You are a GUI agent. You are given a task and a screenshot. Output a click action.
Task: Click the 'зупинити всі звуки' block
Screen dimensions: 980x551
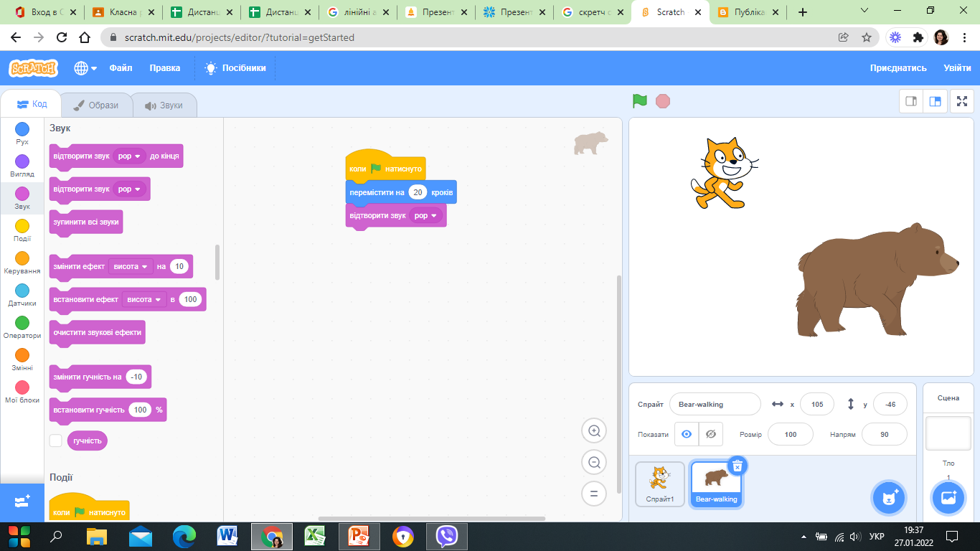pyautogui.click(x=86, y=222)
